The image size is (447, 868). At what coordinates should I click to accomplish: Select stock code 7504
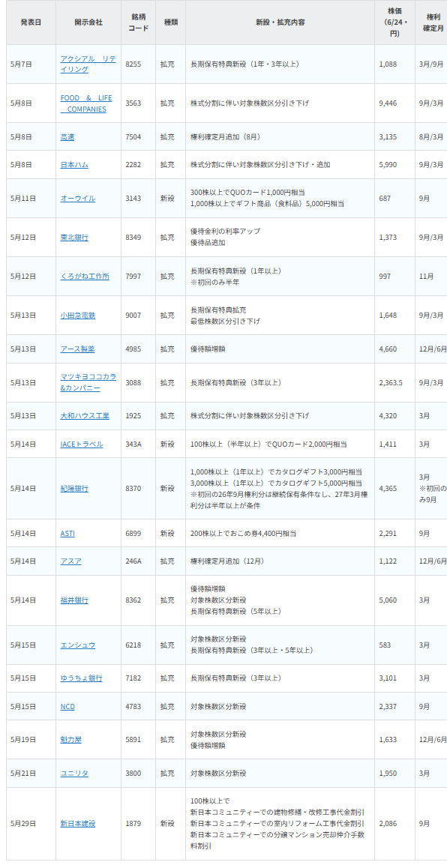point(133,136)
